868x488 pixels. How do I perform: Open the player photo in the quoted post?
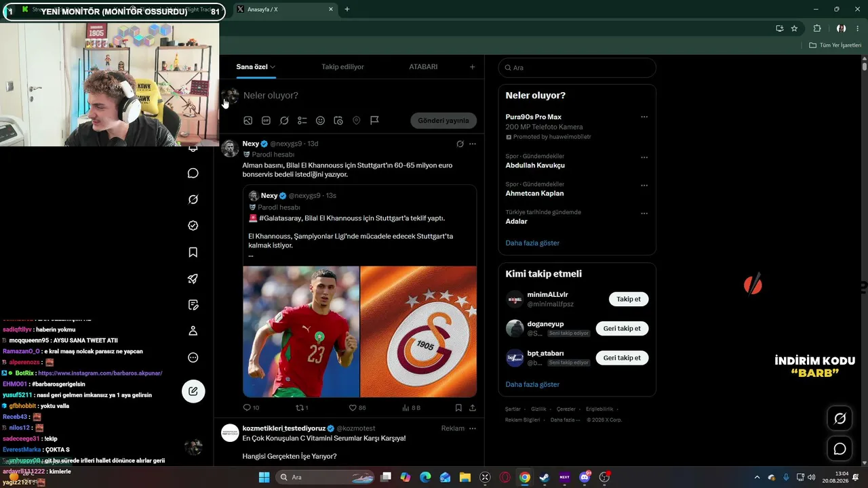(x=301, y=331)
